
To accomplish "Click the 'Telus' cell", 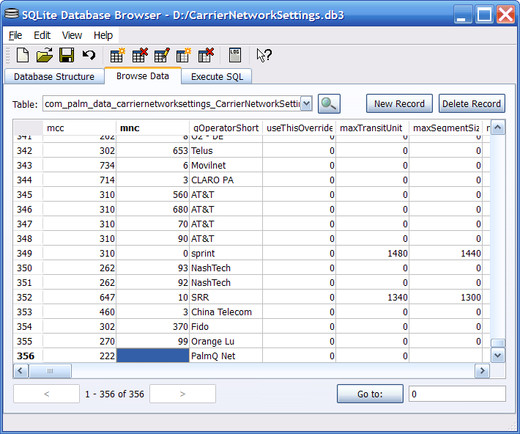I will 226,151.
